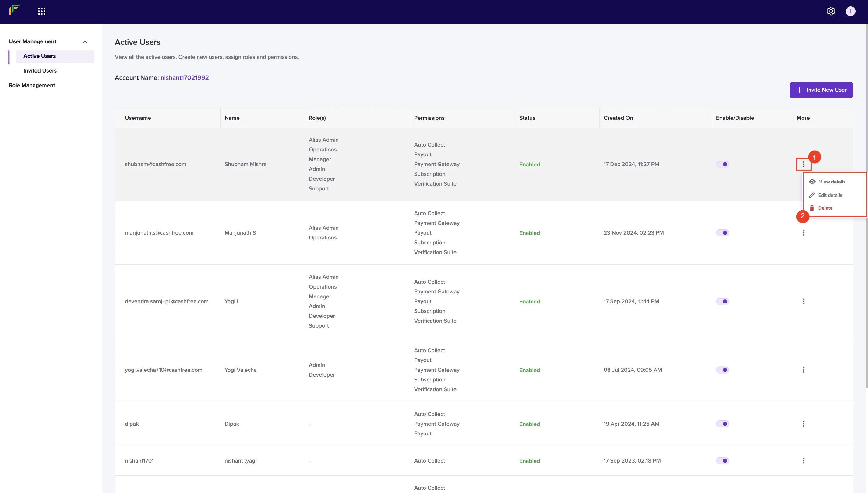Open more options for Manjunath S
This screenshot has height=493, width=868.
803,233
